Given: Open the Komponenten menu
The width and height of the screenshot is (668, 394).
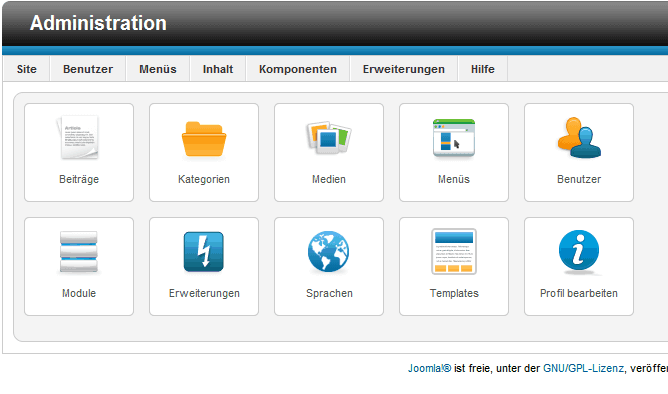Looking at the screenshot, I should [x=298, y=69].
